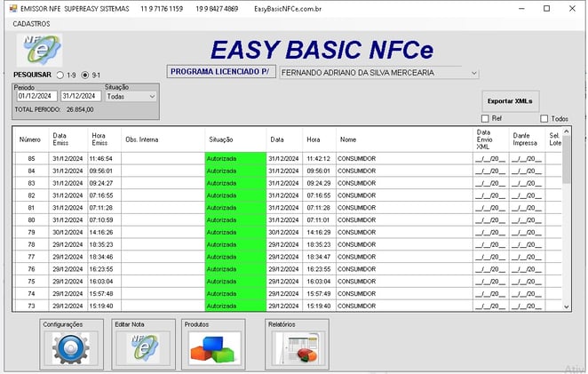Select note number 83 in the table
Screen dimensions: 588x374
tap(31, 183)
